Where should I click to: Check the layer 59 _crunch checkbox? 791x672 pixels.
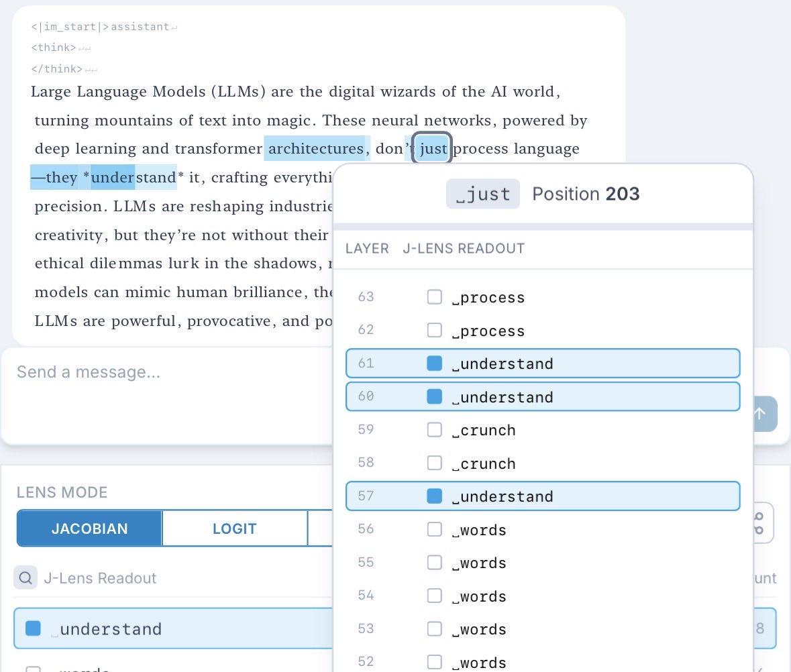click(434, 429)
